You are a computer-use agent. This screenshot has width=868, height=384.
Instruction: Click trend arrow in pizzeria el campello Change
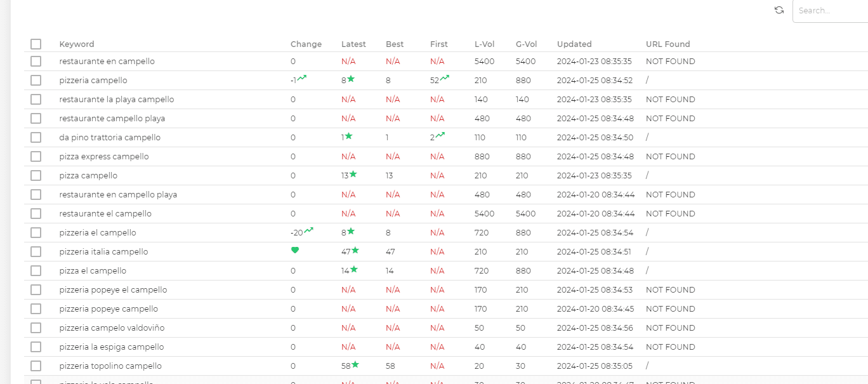(x=309, y=230)
